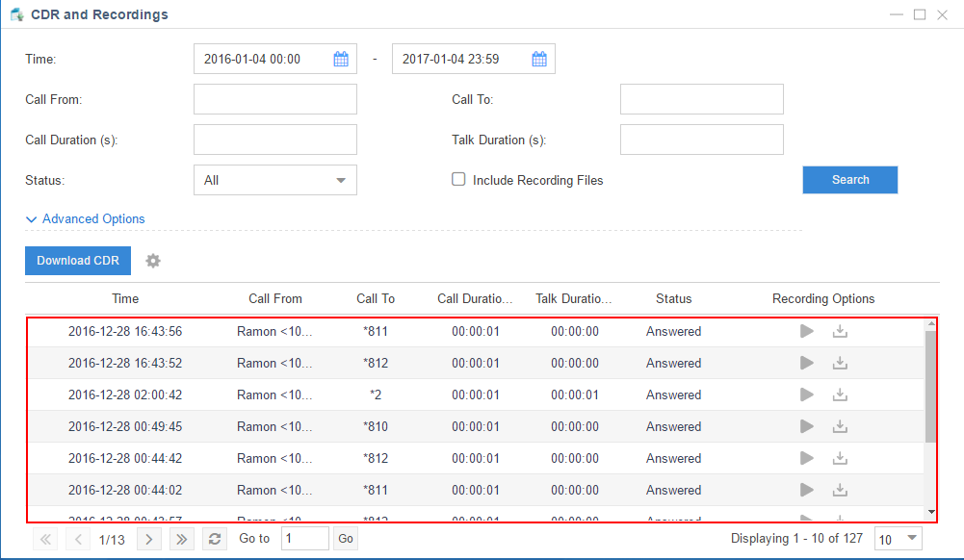The width and height of the screenshot is (964, 560).
Task: Enable Include Recording Files checkbox
Action: 459,179
